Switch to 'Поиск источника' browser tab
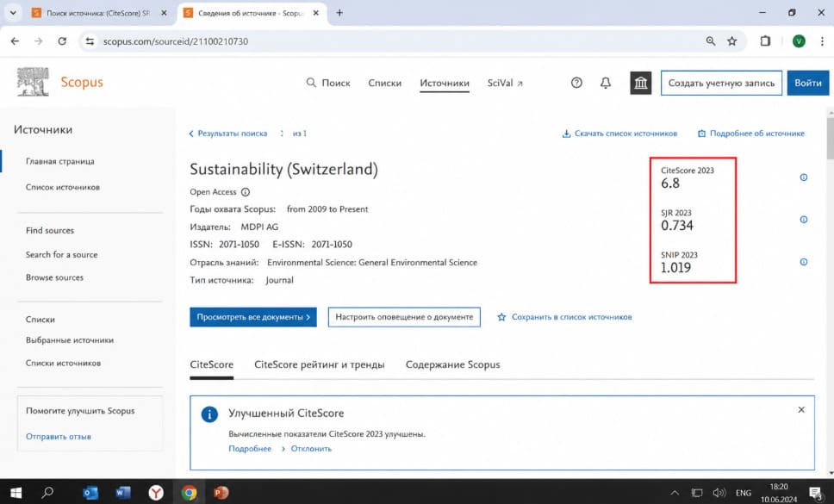 click(x=99, y=13)
